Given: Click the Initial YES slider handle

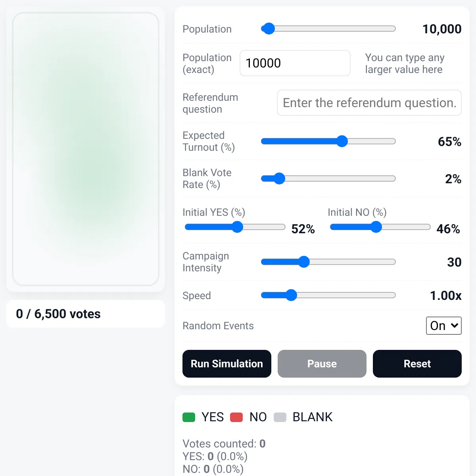Looking at the screenshot, I should pyautogui.click(x=237, y=227).
